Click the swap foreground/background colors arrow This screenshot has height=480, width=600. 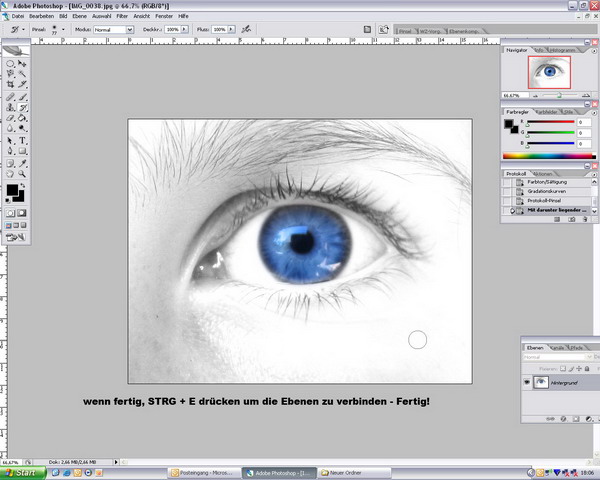[x=23, y=186]
